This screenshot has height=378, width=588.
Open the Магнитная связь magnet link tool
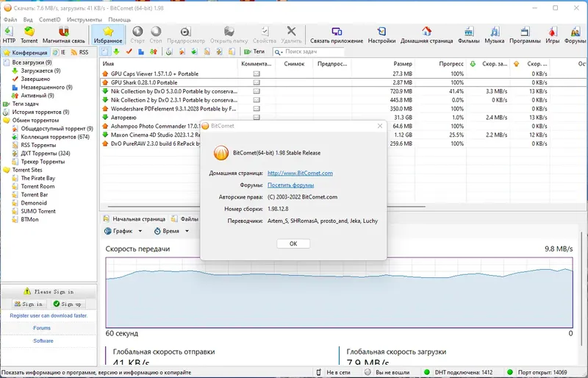click(64, 35)
